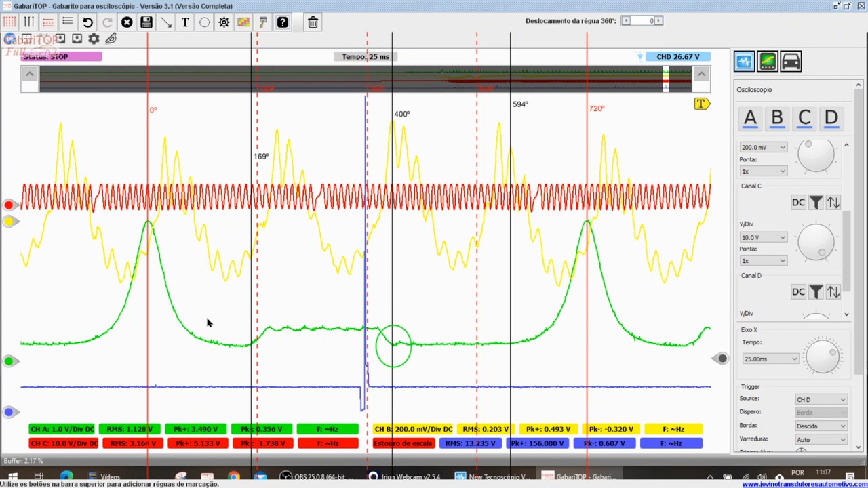Image resolution: width=868 pixels, height=488 pixels.
Task: Toggle channel B on the oscilloscope
Action: point(777,118)
